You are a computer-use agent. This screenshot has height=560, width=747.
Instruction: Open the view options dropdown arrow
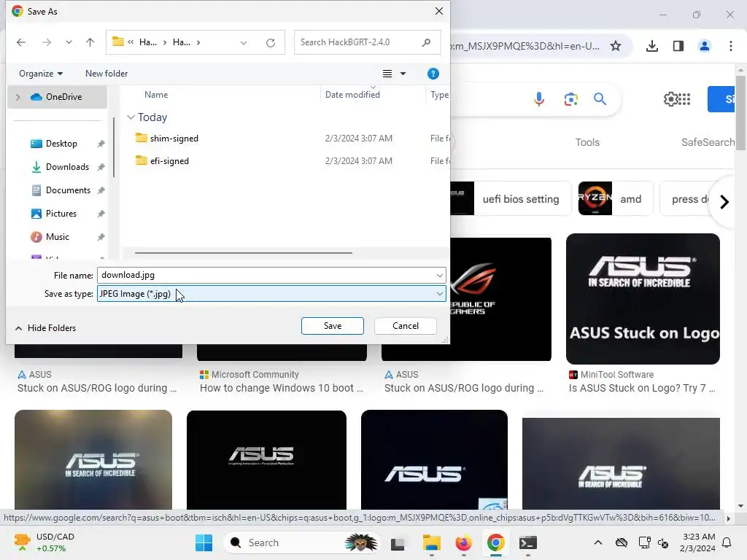point(403,74)
